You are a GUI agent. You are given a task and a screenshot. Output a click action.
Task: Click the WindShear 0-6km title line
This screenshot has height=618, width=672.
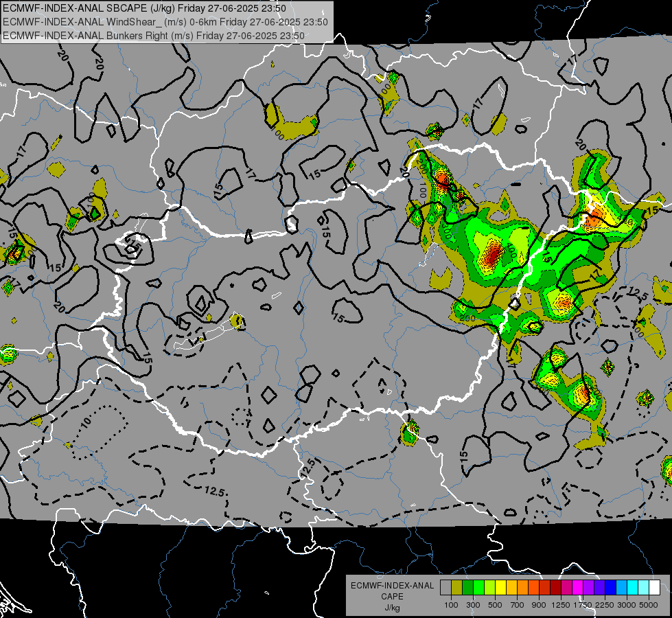coord(165,22)
